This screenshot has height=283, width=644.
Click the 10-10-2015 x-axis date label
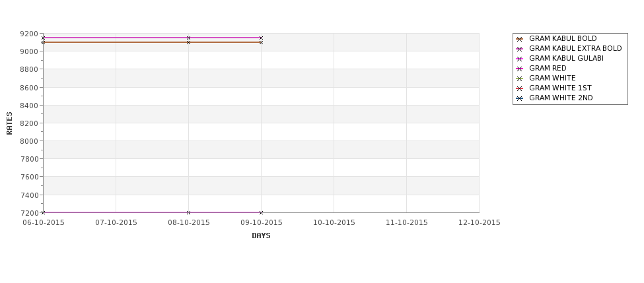pyautogui.click(x=334, y=222)
